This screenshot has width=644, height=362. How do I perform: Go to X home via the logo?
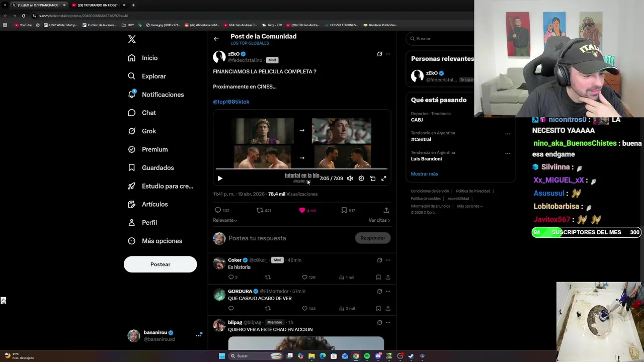point(132,39)
